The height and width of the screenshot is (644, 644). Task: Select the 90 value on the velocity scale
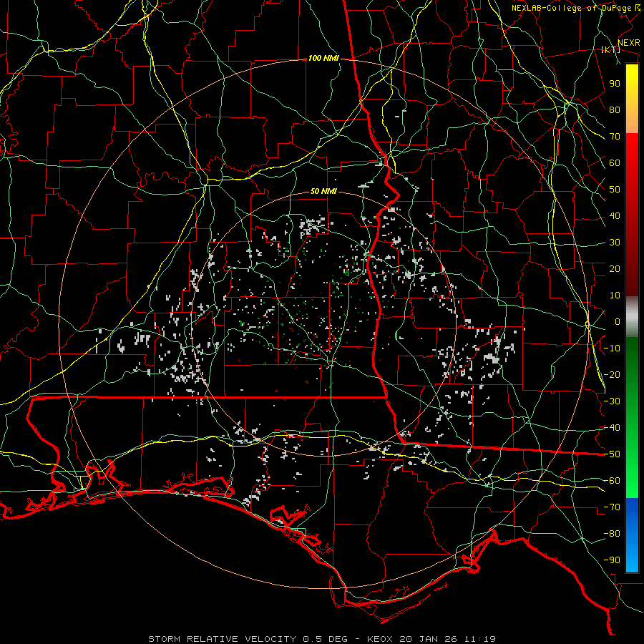coord(615,84)
